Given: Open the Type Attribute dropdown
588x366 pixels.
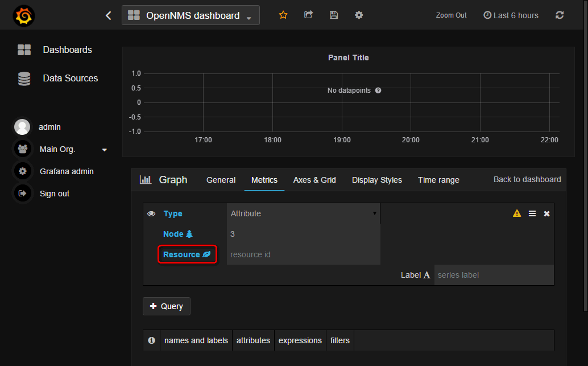Looking at the screenshot, I should point(303,213).
